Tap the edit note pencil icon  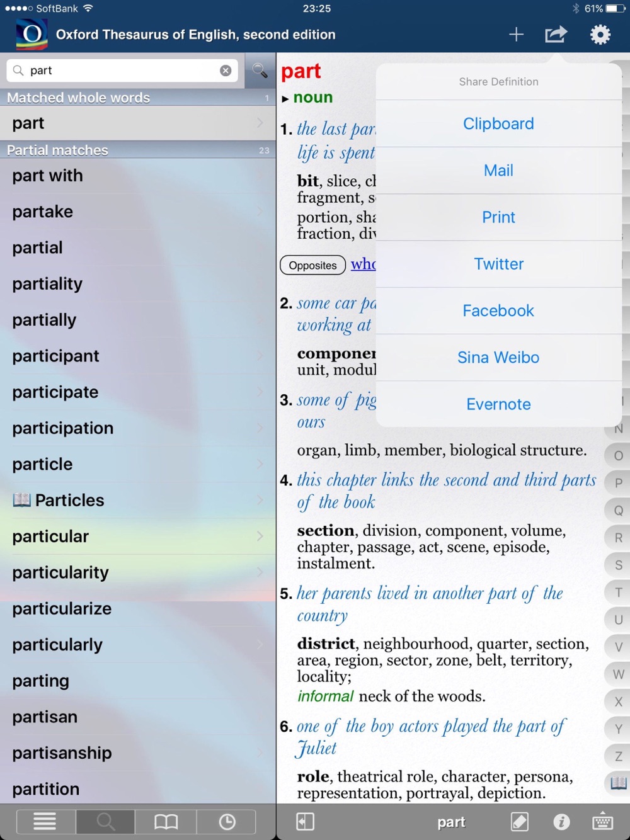[x=520, y=822]
